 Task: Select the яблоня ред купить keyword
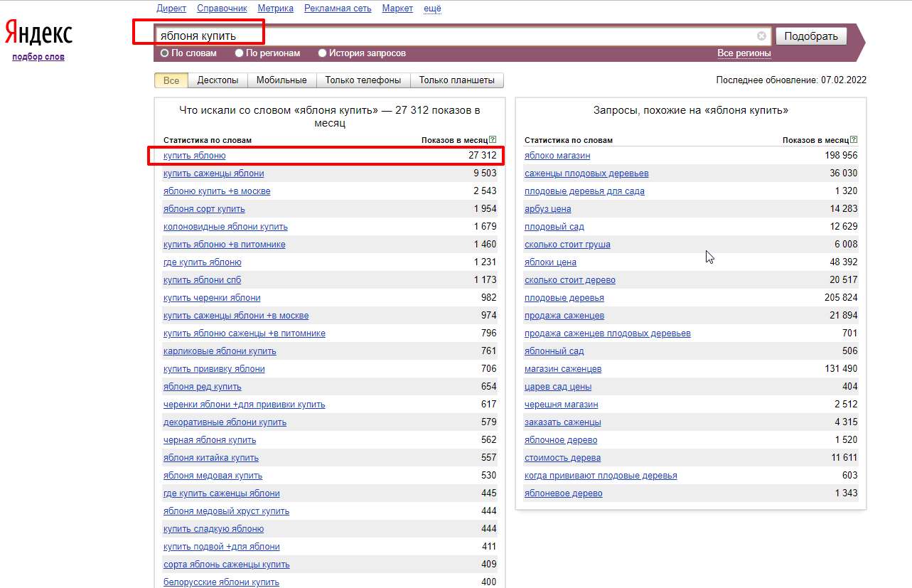click(203, 387)
